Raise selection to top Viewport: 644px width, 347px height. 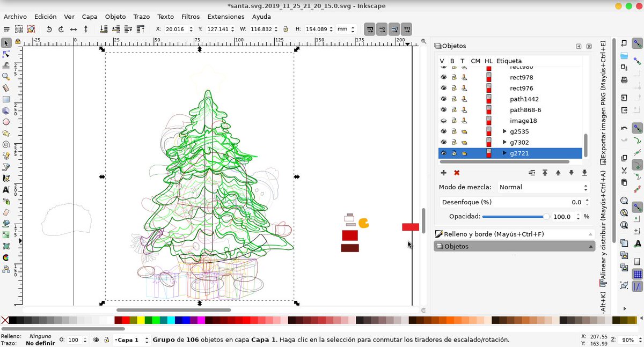point(141,29)
